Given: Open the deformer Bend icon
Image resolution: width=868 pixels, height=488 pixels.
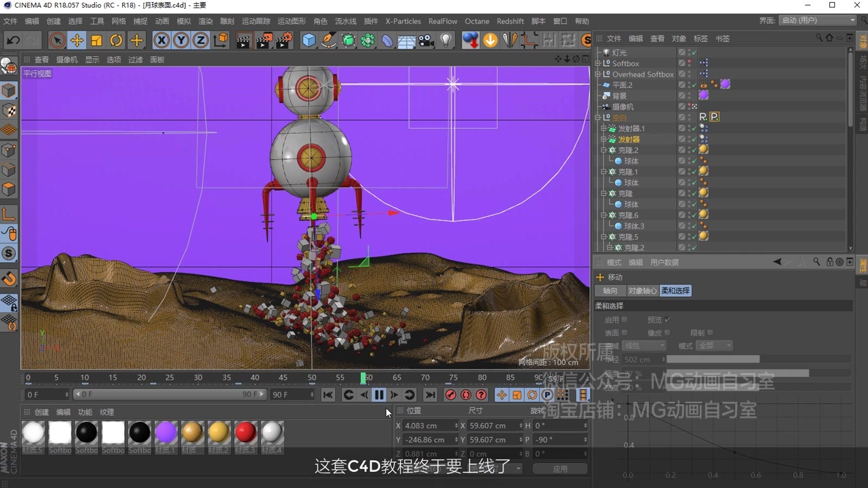Looking at the screenshot, I should click(x=387, y=41).
